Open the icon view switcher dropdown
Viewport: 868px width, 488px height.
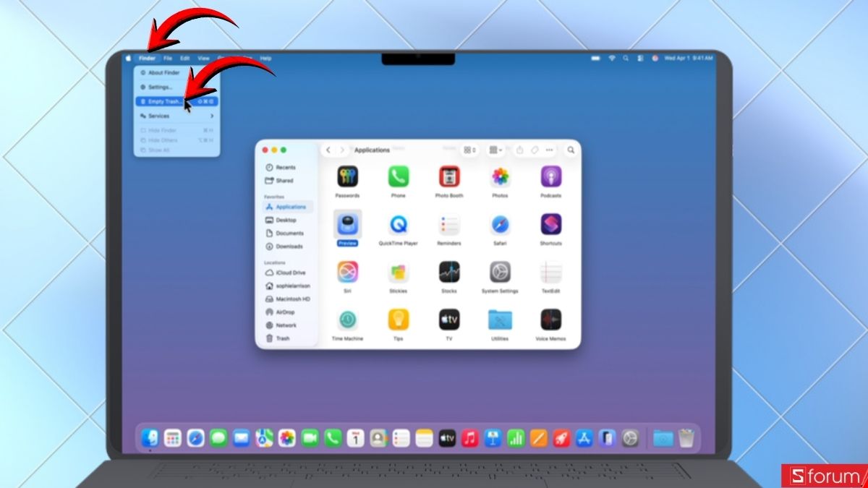[x=469, y=150]
